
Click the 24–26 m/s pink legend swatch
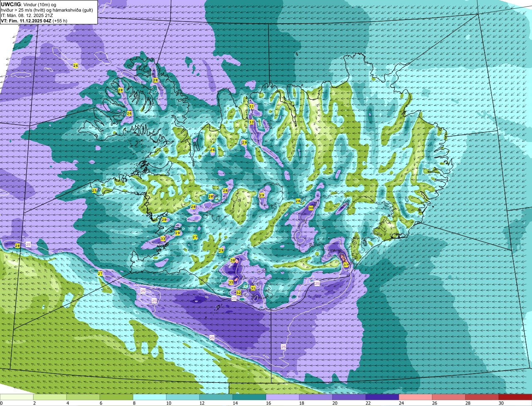(x=416, y=397)
